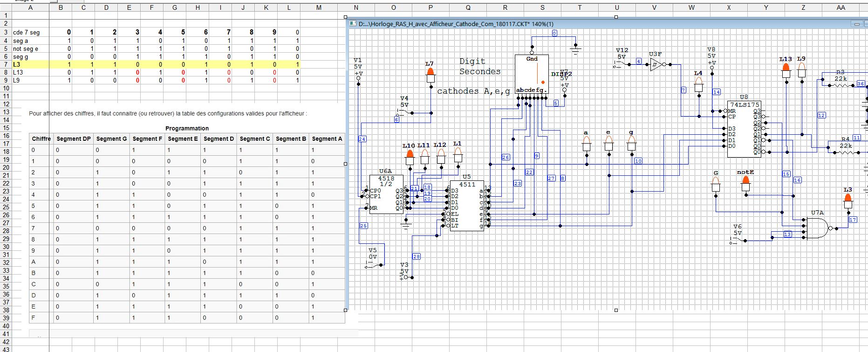This screenshot has height=352, width=868.
Task: Click the L4 lamp near the 74LS175
Action: coord(698,85)
